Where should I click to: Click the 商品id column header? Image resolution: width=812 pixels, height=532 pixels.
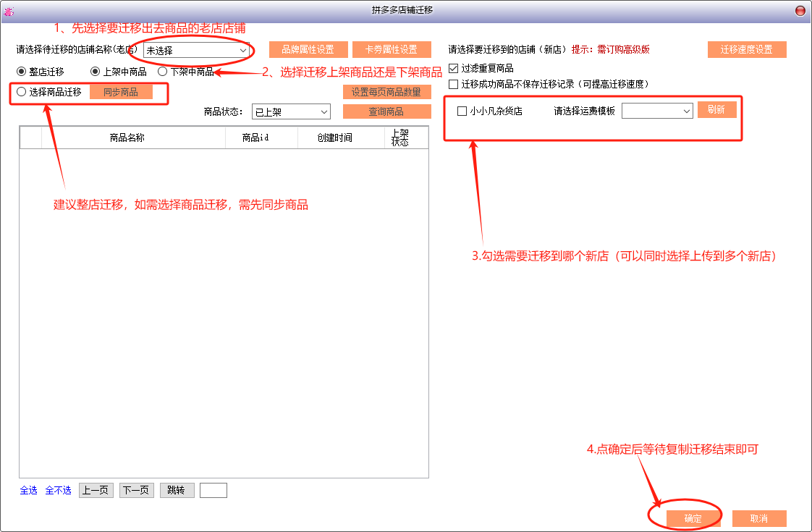point(261,138)
